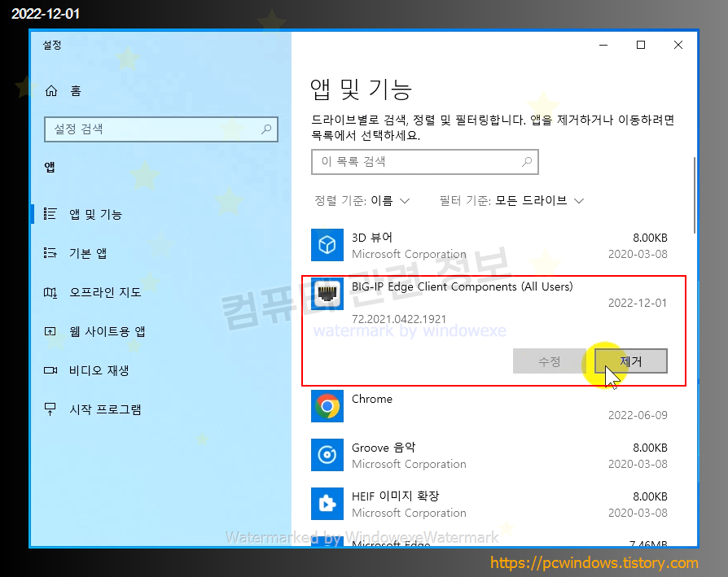
Task: Maximize the 설정 window
Action: (641, 45)
